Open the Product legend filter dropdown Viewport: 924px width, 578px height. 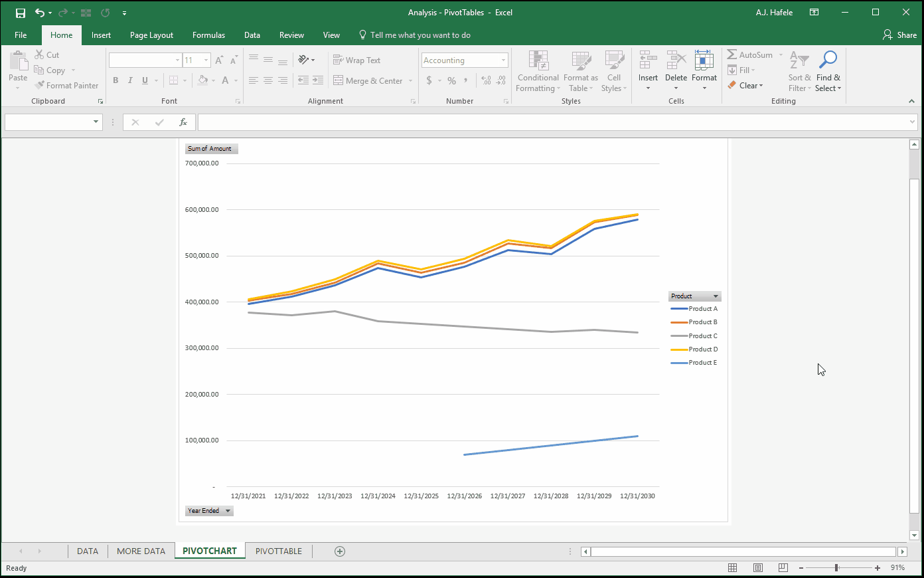click(x=716, y=296)
